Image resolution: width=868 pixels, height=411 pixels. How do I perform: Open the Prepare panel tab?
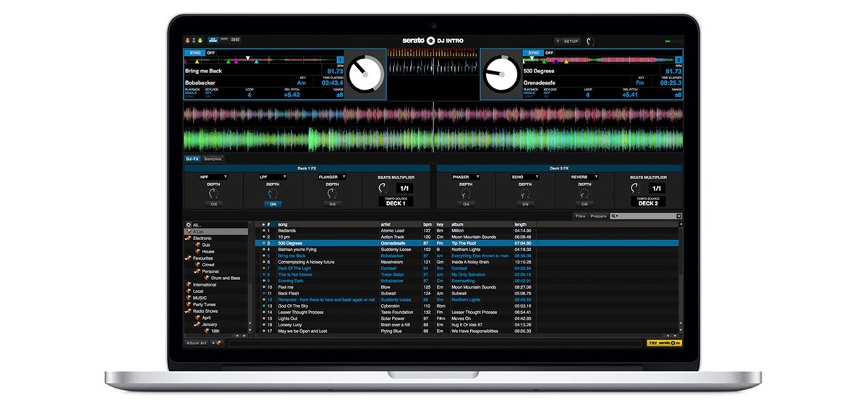[x=599, y=216]
